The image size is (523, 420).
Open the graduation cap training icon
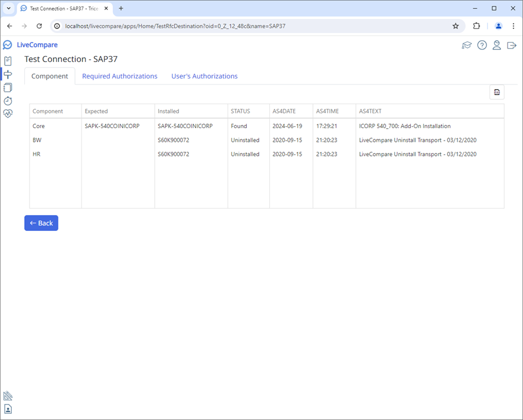[x=466, y=45]
